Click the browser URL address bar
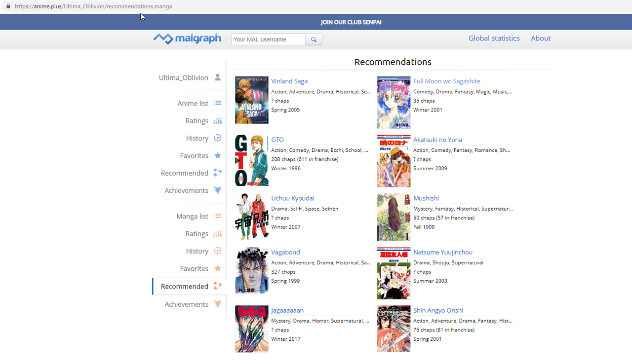The width and height of the screenshot is (632, 364). tap(316, 6)
